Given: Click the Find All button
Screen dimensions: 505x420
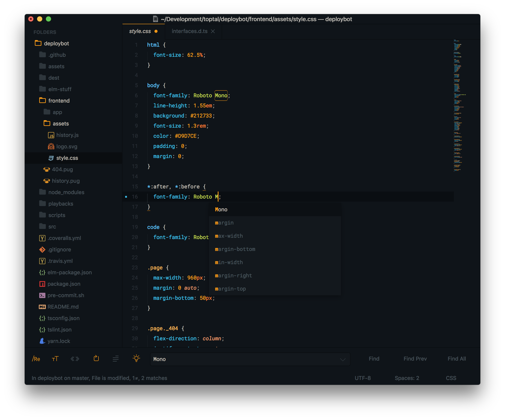Looking at the screenshot, I should click(457, 359).
